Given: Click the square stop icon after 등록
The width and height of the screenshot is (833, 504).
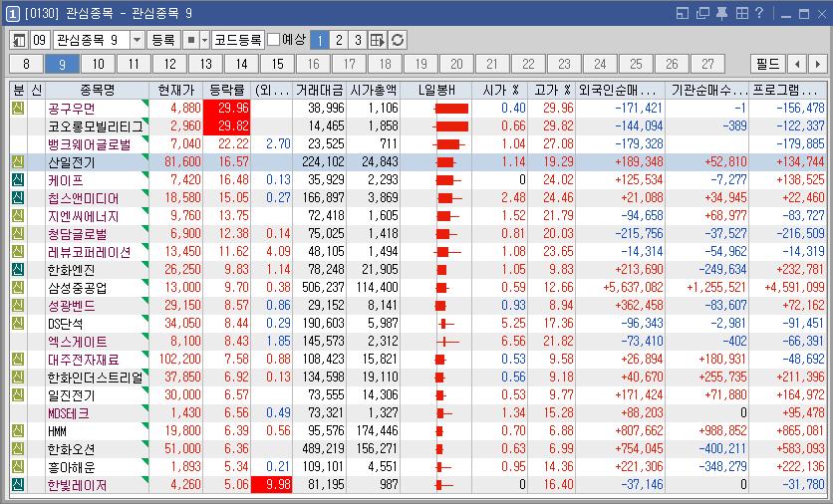Looking at the screenshot, I should 190,40.
